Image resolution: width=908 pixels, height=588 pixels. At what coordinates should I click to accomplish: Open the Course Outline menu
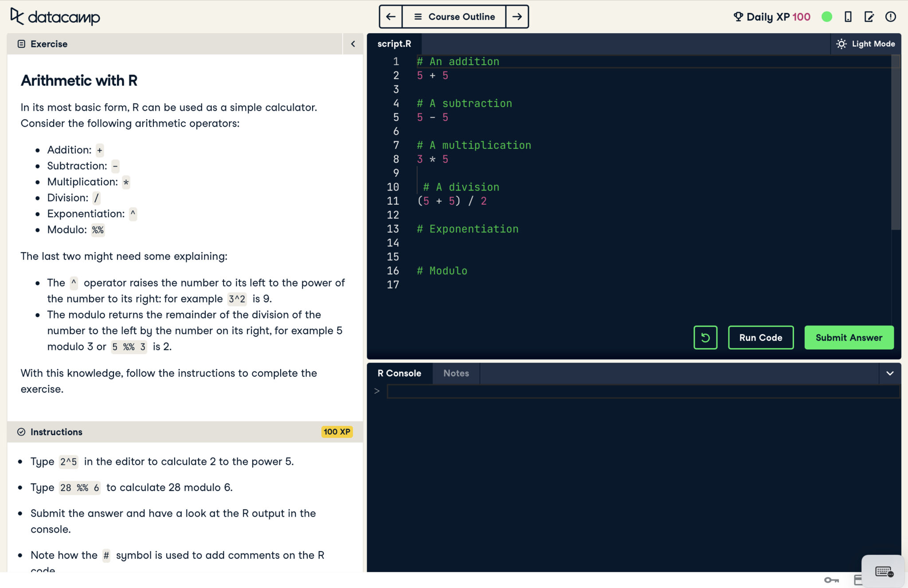(x=454, y=17)
